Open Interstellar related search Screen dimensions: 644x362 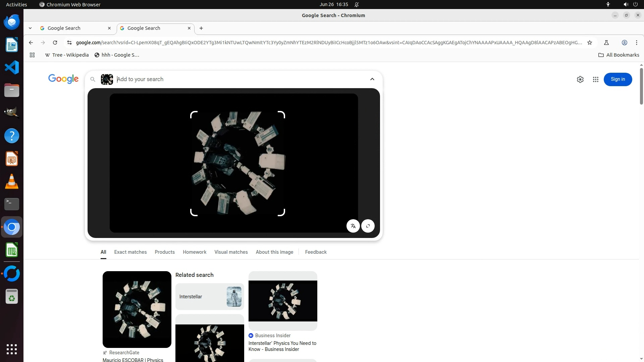pos(210,297)
